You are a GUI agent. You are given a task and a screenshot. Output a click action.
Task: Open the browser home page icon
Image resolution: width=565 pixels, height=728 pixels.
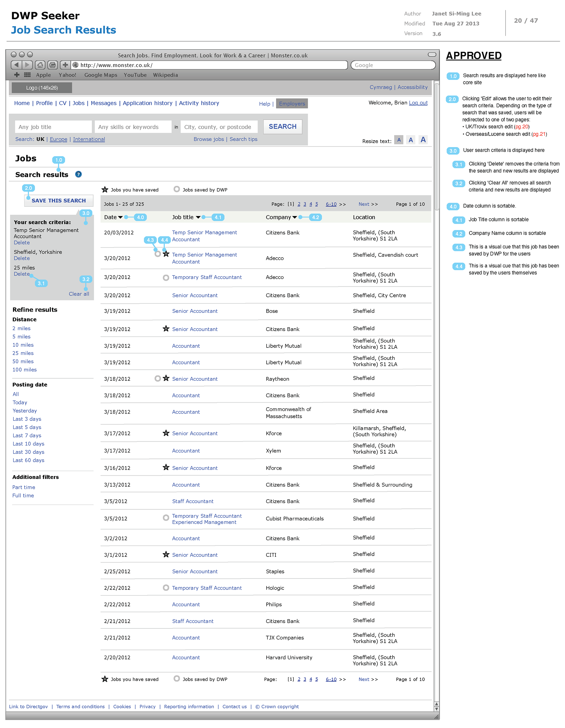(x=40, y=65)
